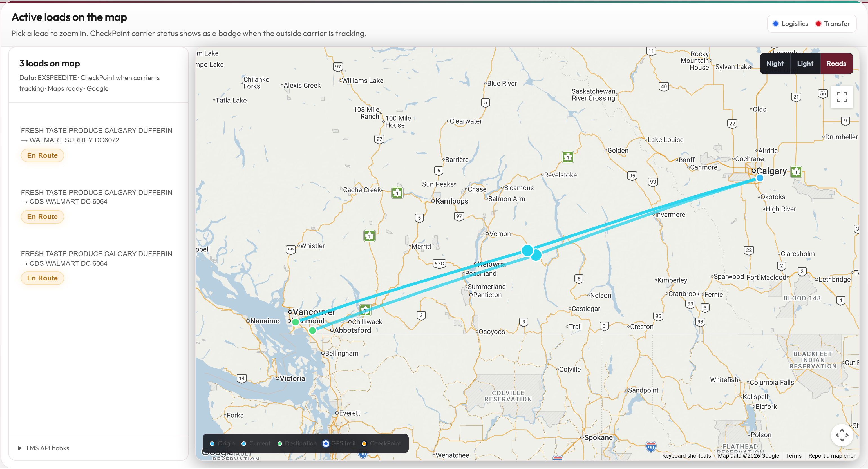Click Report a map error link
Screen dimensions: 868x469
(832, 455)
